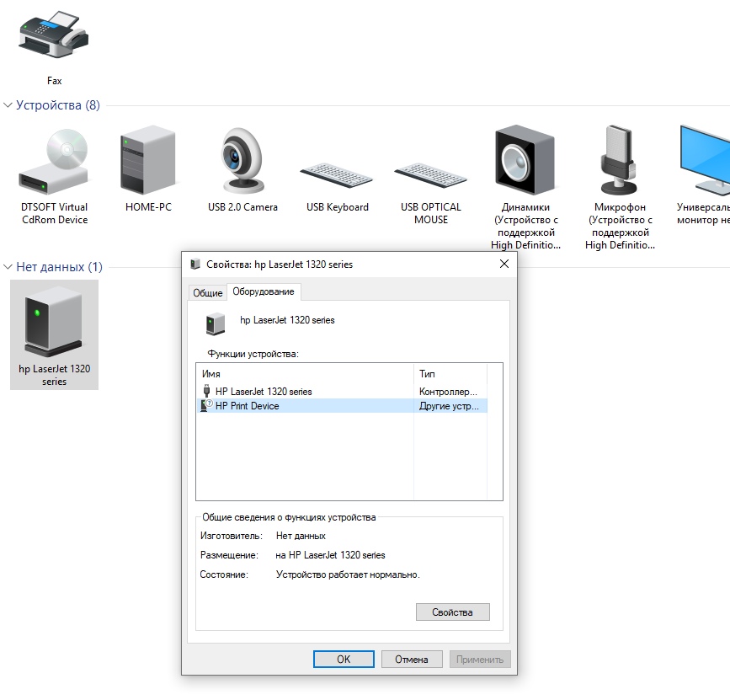730x700 pixels.
Task: Select the Динамики speakers icon
Action: [525, 162]
